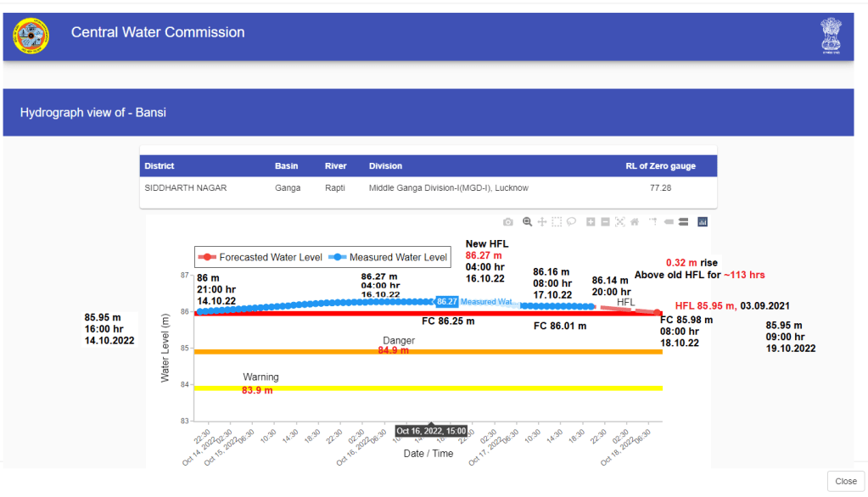Viewport: 868px width, 497px height.
Task: Click the Autoscale icon
Action: [619, 222]
